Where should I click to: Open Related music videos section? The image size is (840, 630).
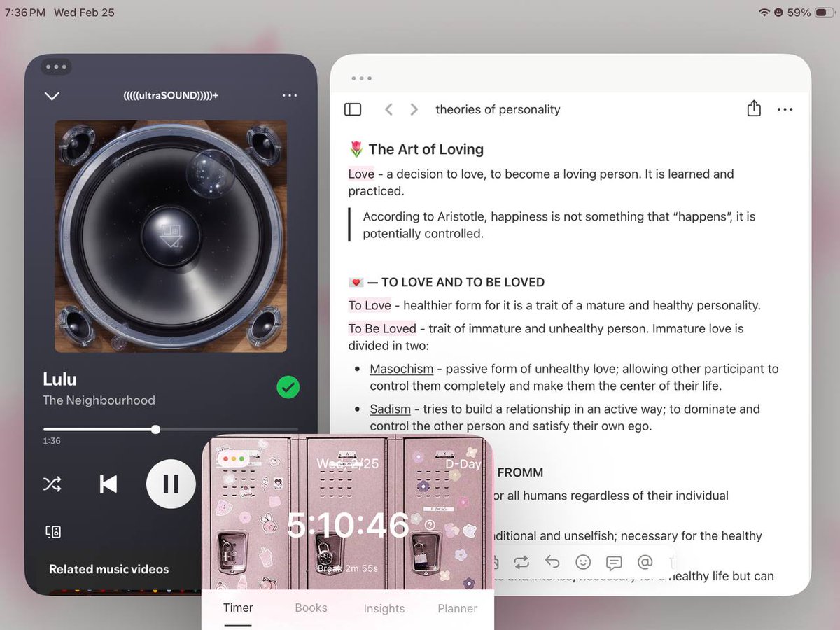pos(108,569)
